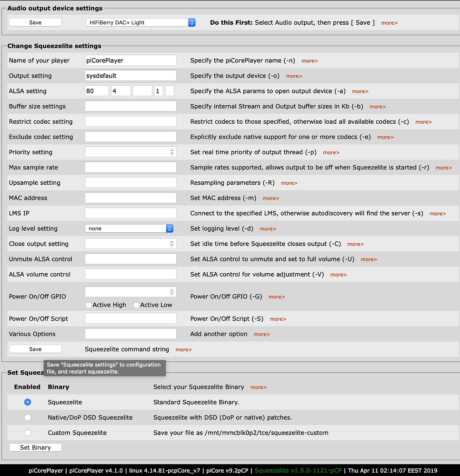Click the Unmute ALSA control field
Image resolution: width=460 pixels, height=476 pixels.
(x=130, y=259)
